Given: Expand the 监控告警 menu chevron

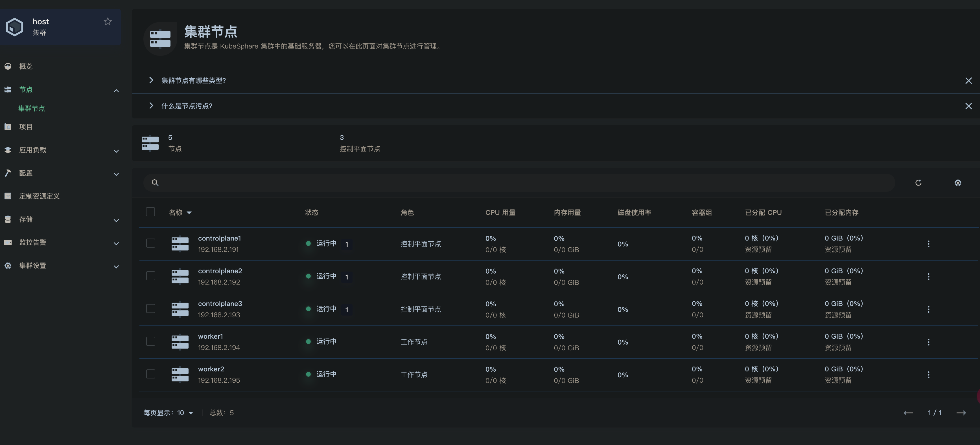Looking at the screenshot, I should coord(116,244).
